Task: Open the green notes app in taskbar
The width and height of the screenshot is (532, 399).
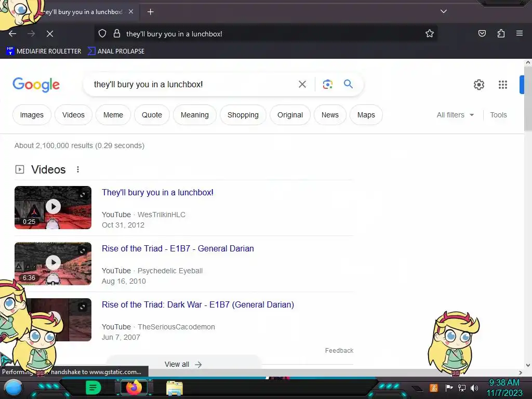Action: [94, 388]
